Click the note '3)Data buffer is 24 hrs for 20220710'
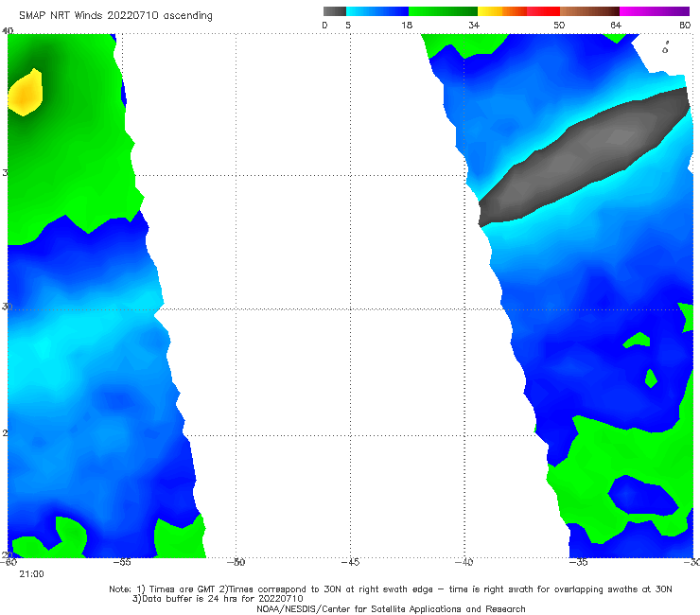This screenshot has width=700, height=615. coord(218,599)
